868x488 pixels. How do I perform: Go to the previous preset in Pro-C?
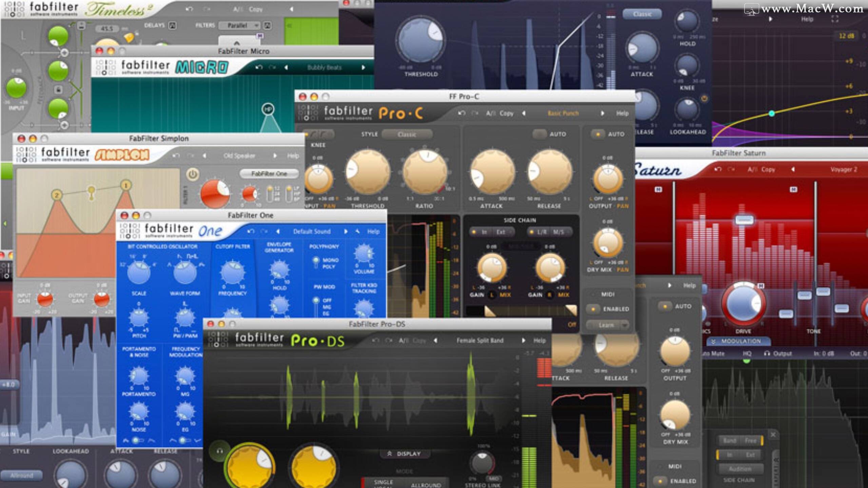524,113
